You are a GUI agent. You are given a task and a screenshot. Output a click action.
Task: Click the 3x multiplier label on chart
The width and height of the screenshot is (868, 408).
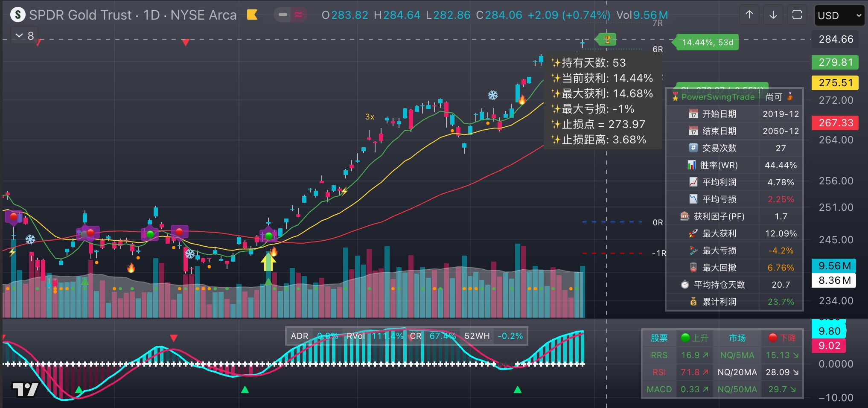370,117
